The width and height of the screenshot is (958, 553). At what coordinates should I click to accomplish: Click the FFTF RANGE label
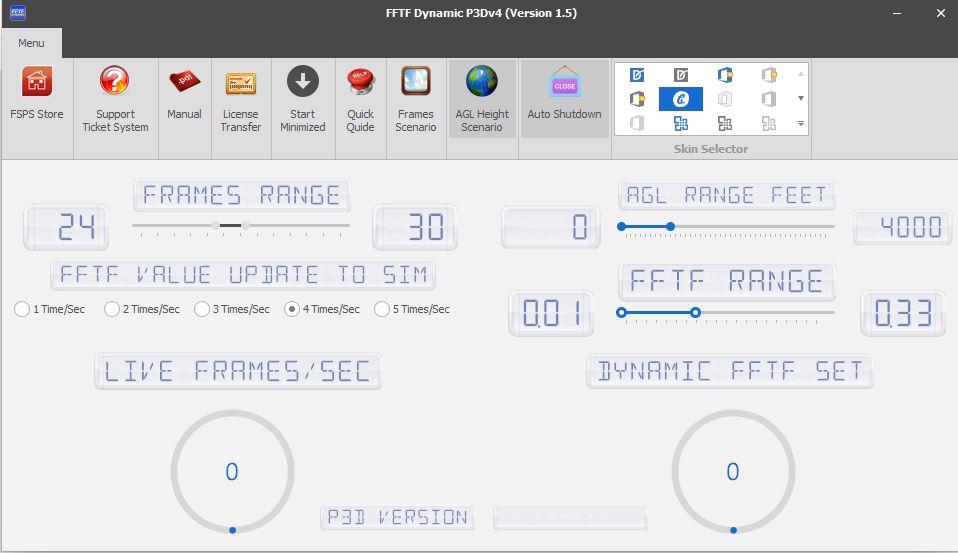point(726,282)
